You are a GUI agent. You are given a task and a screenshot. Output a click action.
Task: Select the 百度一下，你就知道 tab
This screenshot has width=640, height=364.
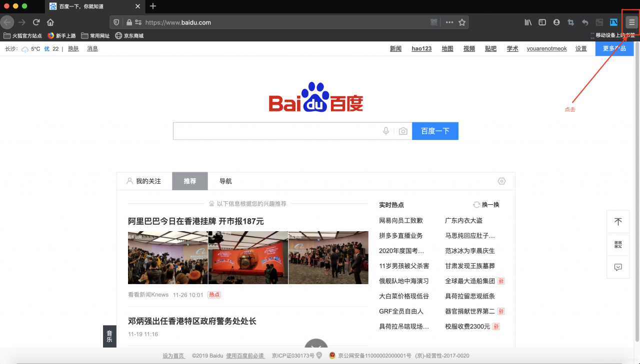pos(95,6)
